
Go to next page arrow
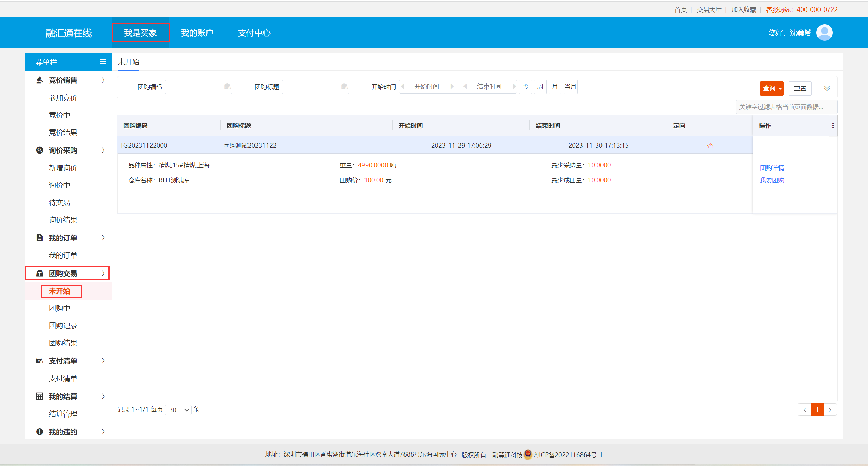click(830, 410)
